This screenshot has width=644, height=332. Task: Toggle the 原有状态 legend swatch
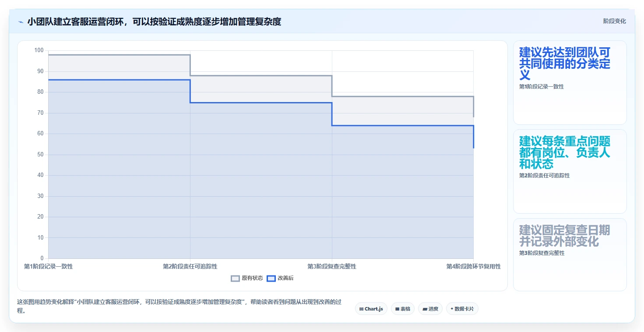236,278
